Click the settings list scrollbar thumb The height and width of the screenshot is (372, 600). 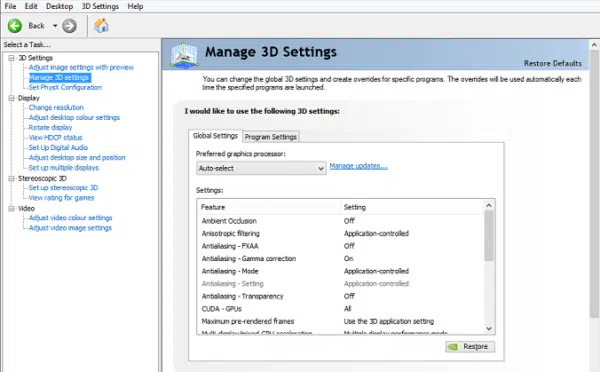[x=489, y=236]
